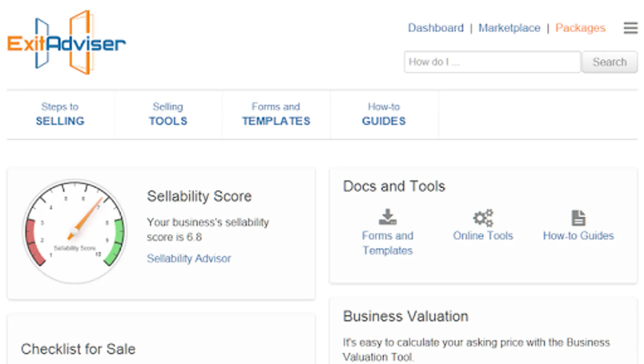Viewport: 644px width, 364px height.
Task: Go to Dashboard link
Action: coord(436,28)
